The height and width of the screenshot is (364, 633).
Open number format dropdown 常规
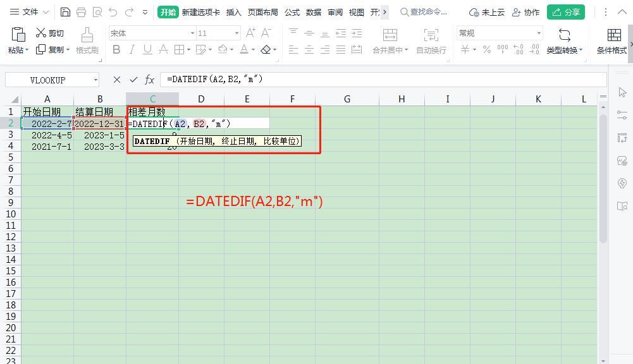pos(539,33)
